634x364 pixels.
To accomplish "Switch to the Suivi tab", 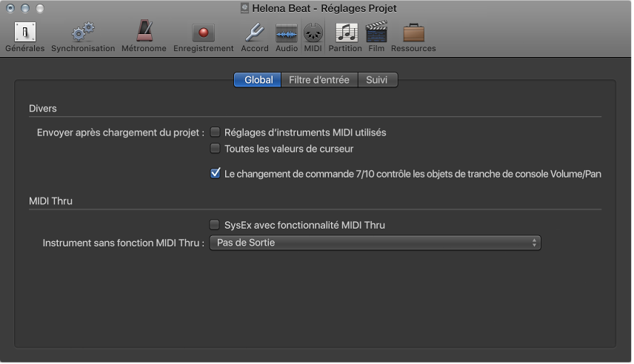I will 377,80.
